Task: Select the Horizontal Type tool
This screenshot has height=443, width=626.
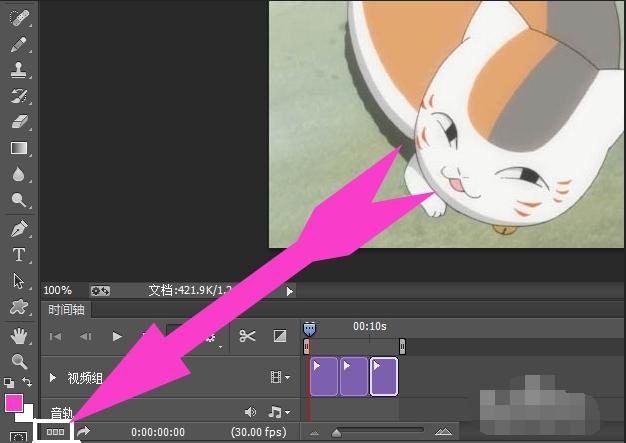Action: (x=19, y=255)
